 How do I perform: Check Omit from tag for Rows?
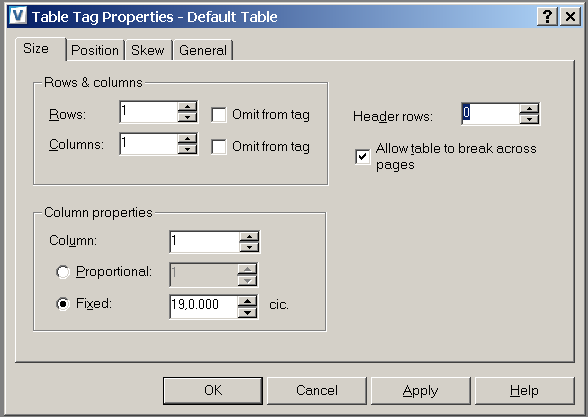tap(219, 115)
